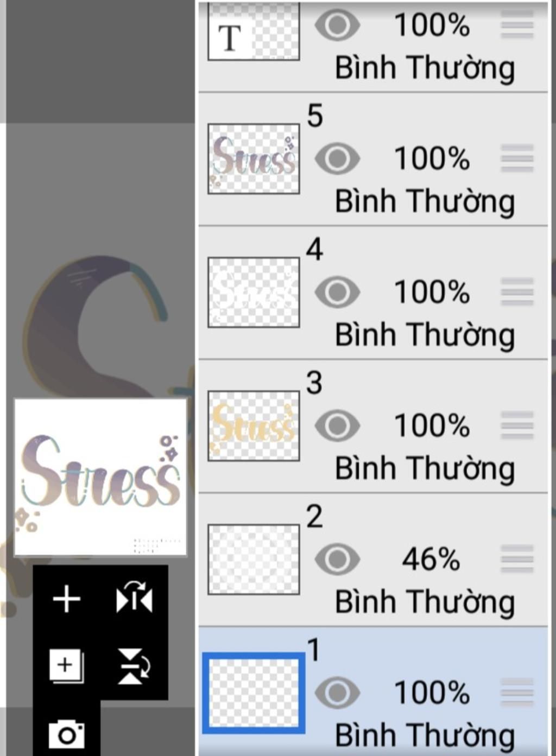Image resolution: width=556 pixels, height=756 pixels.
Task: Hide layer 5 with its eye icon
Action: [337, 158]
